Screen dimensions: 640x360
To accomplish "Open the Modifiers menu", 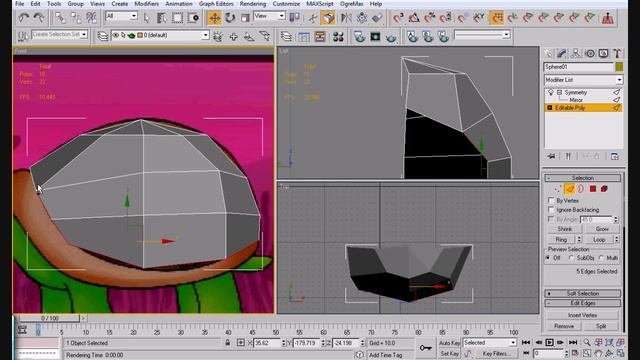I will [147, 4].
